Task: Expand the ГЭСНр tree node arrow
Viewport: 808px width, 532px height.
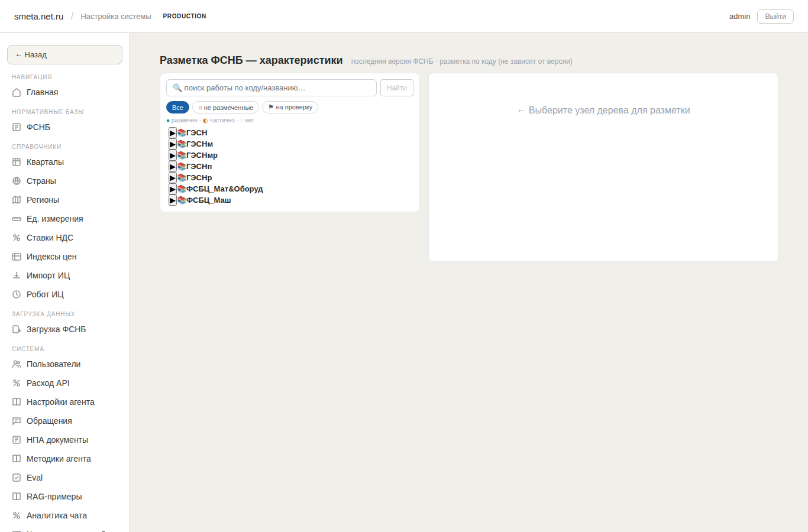Action: 173,178
